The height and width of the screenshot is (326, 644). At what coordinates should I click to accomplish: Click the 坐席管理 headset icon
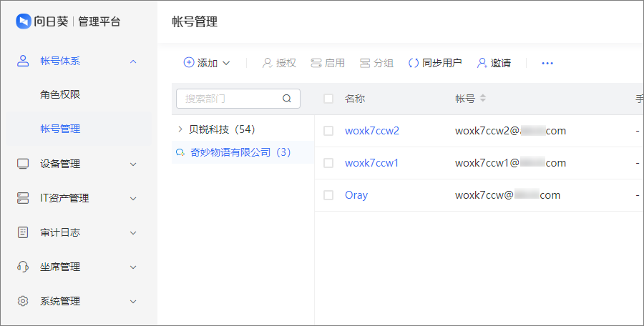click(23, 267)
